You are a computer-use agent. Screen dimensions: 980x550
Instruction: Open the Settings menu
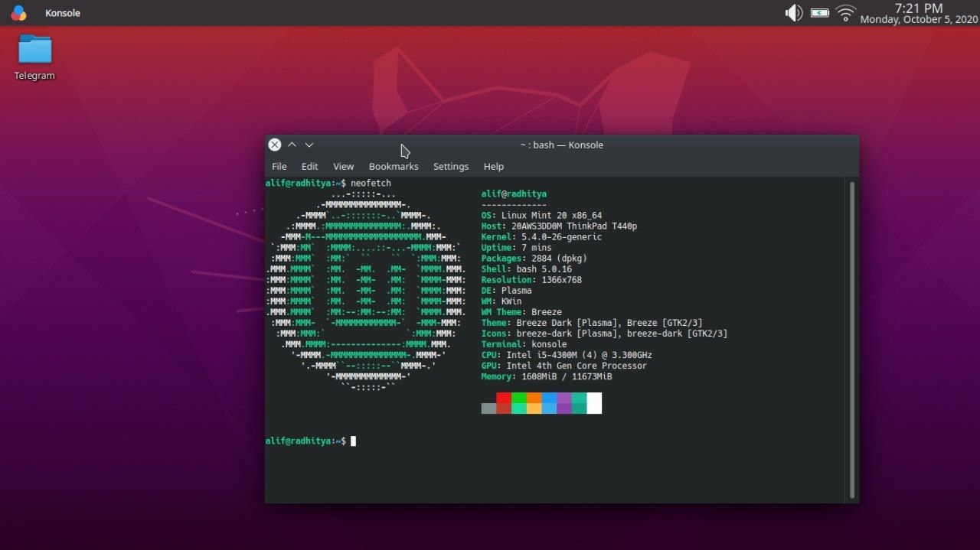[x=451, y=166]
